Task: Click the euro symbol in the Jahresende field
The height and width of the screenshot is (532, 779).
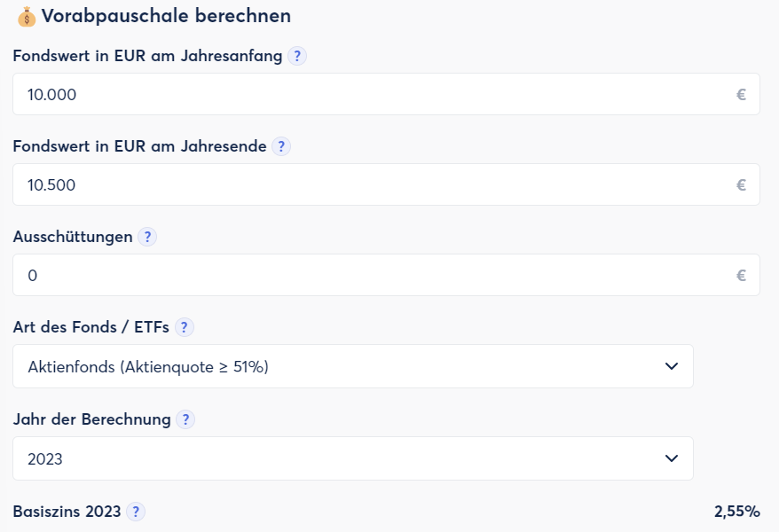Action: [741, 185]
